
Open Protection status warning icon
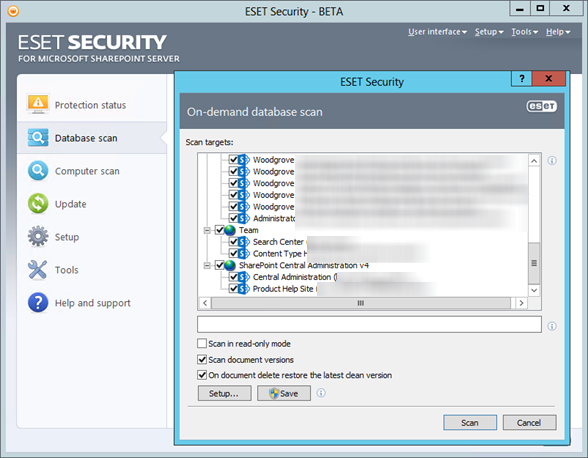[x=38, y=104]
